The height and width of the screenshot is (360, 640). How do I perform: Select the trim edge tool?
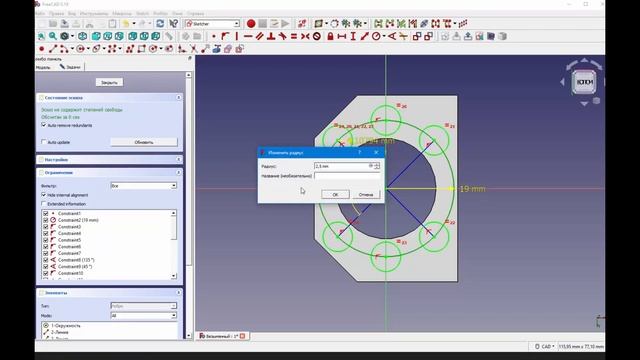193,49
